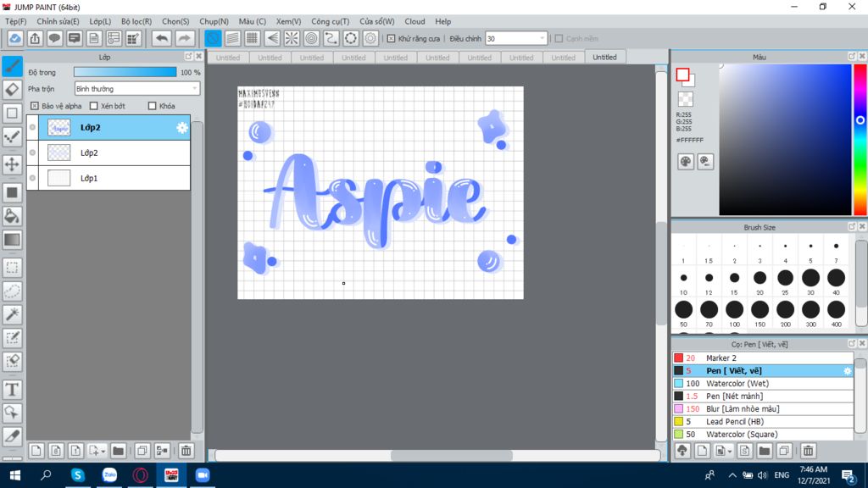868x488 pixels.
Task: Open the Chỉnh sửa(E) menu
Action: tap(58, 21)
